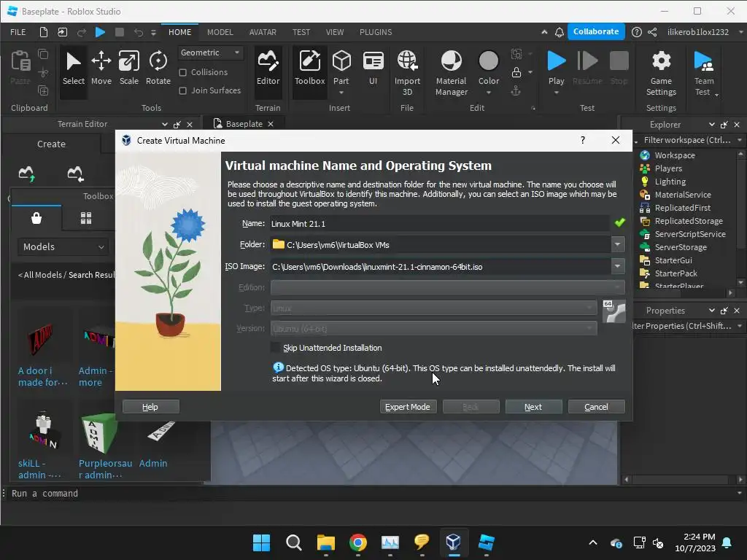
Task: Toggle the Join Surfaces checkbox
Action: point(182,90)
